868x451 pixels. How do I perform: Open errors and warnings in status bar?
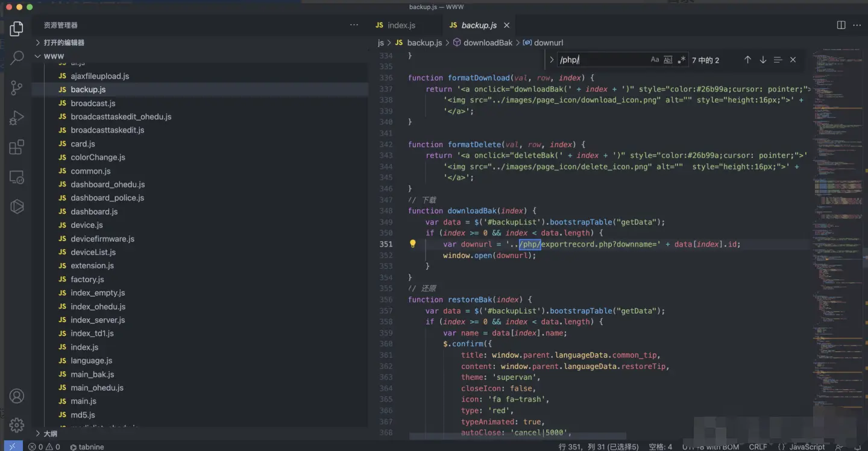click(44, 447)
